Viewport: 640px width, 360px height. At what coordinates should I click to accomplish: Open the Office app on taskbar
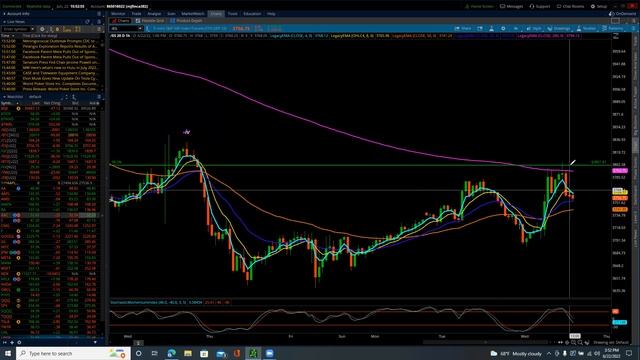coord(237,353)
